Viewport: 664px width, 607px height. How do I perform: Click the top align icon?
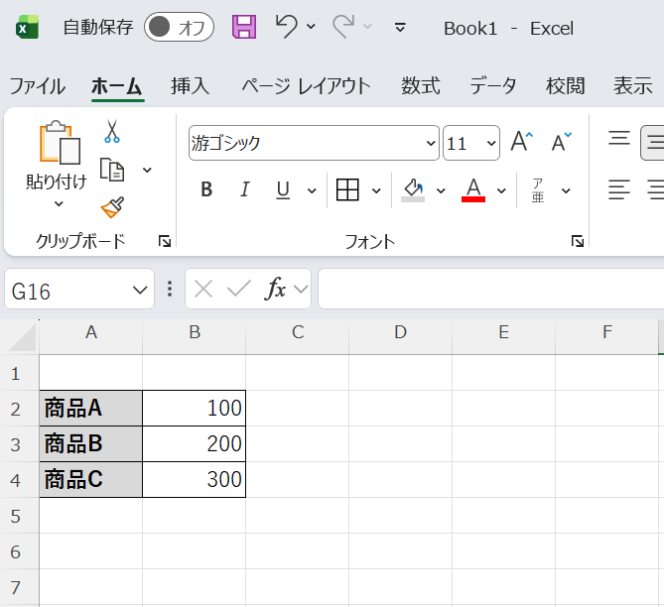(x=619, y=139)
